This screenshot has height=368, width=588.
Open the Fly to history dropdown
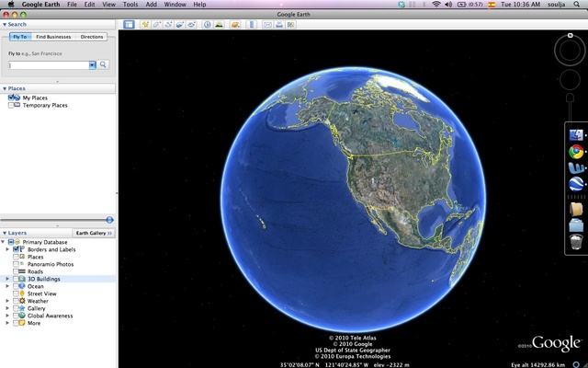[x=92, y=65]
